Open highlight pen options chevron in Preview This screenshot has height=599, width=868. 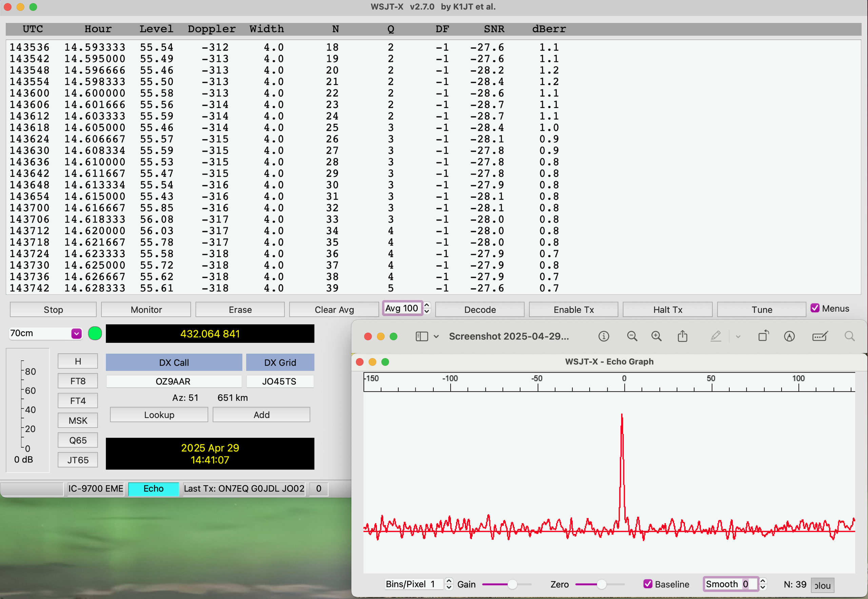click(x=738, y=337)
